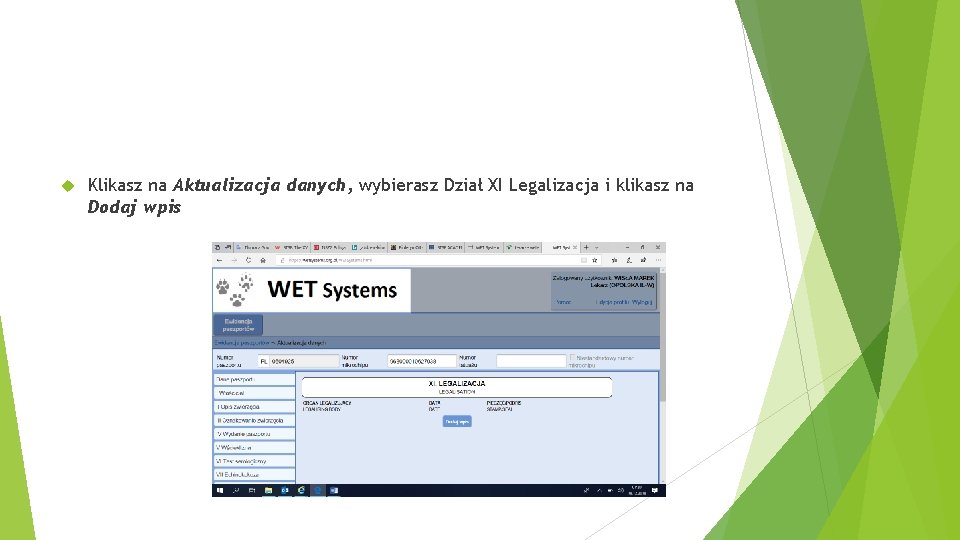Click the add notes pen icon
The height and width of the screenshot is (540, 960).
tap(629, 260)
